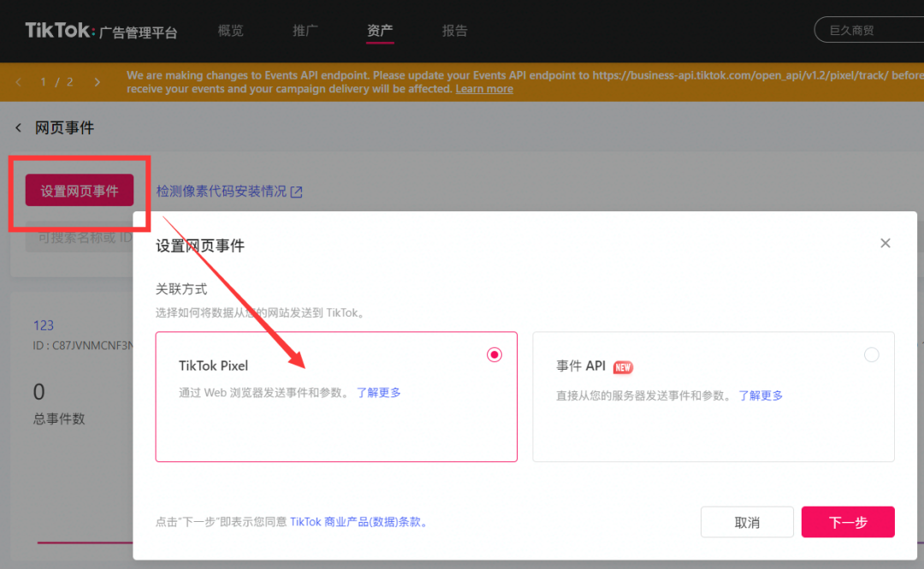Click the TikTok Pixel card title

213,365
